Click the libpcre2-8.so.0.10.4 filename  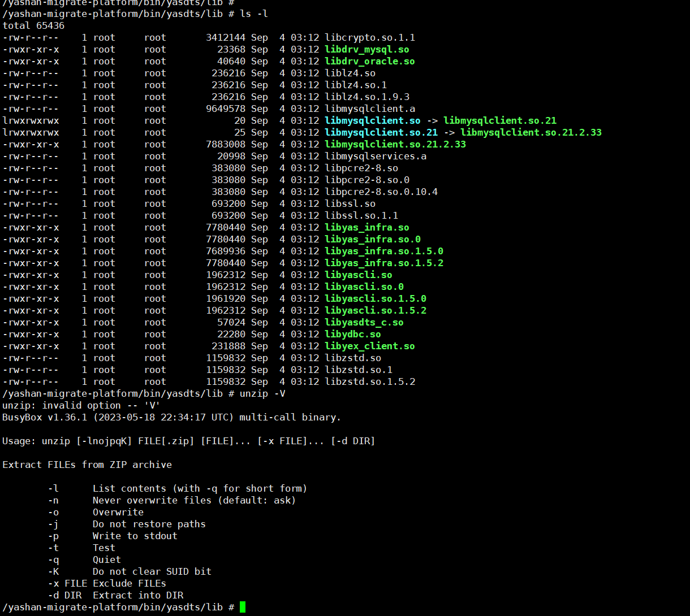coord(381,192)
